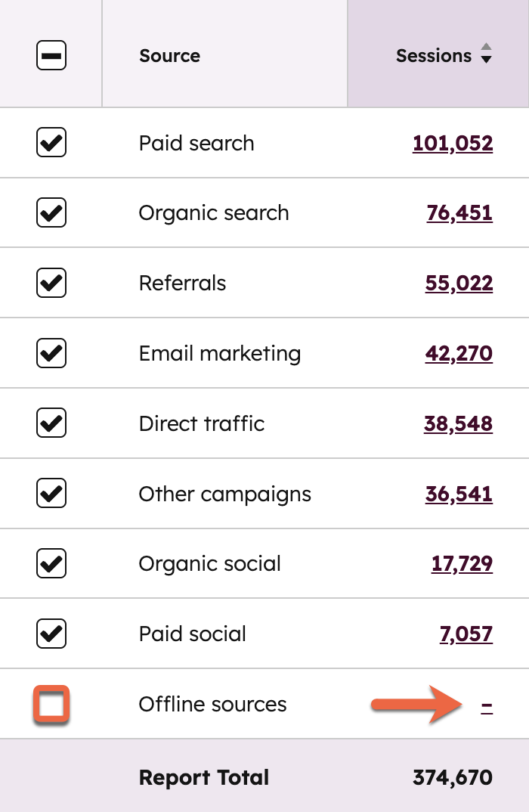
Task: Deselect the Organic search checkbox
Action: point(51,212)
